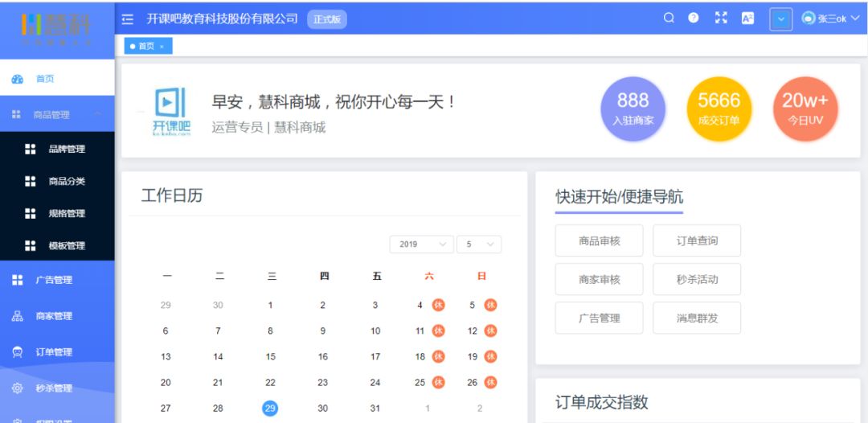This screenshot has height=423, width=868.
Task: Open the language translation icon
Action: (x=748, y=18)
